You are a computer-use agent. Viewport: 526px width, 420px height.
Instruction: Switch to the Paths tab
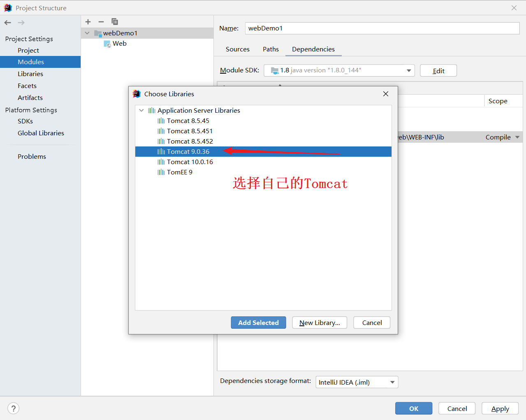[x=271, y=49]
